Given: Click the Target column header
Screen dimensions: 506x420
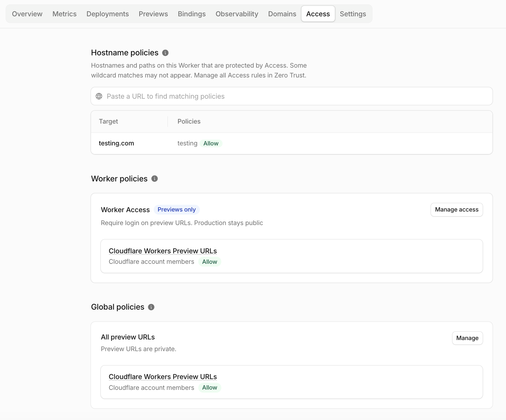Looking at the screenshot, I should pyautogui.click(x=109, y=121).
